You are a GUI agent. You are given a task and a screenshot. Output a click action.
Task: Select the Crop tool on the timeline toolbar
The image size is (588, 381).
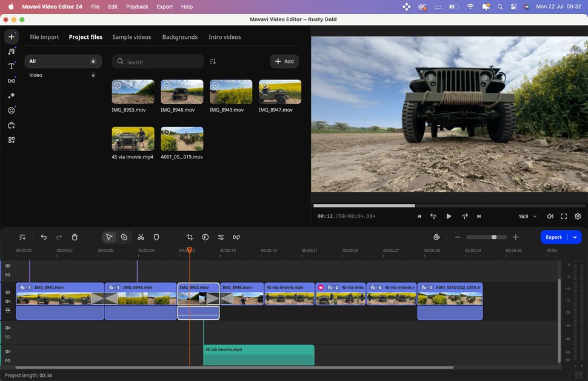point(189,237)
